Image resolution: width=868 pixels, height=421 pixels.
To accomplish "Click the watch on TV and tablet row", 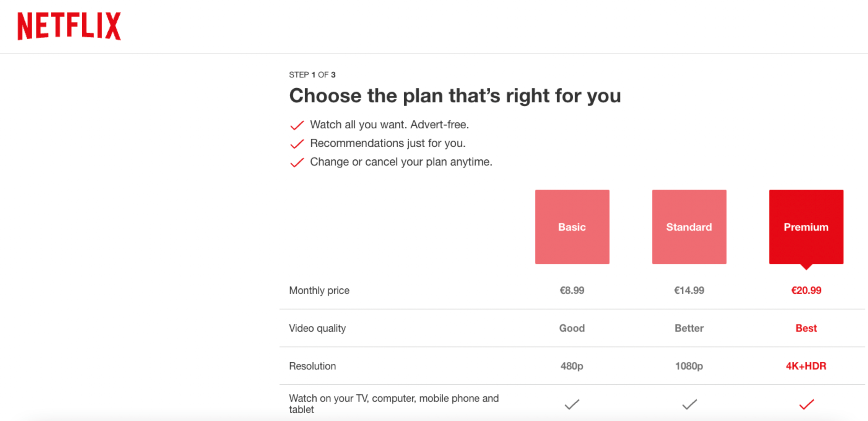I will pos(394,403).
